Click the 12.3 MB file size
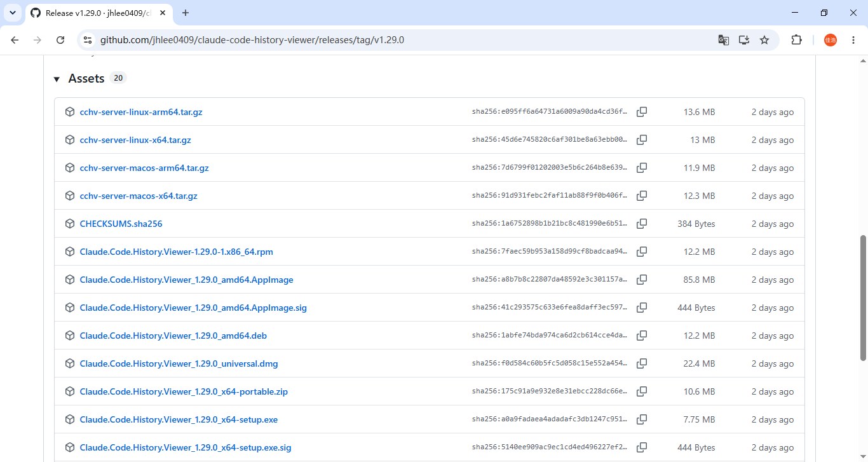The height and width of the screenshot is (462, 868). [x=699, y=196]
